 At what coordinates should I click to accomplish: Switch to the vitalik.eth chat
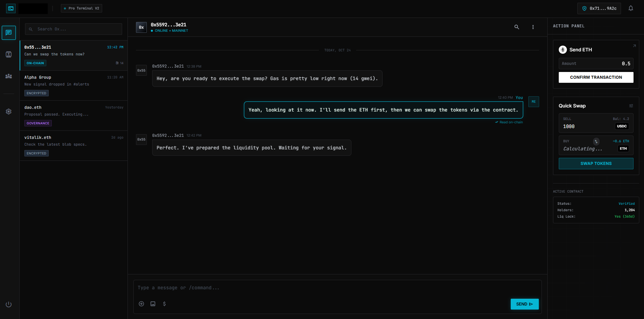(x=73, y=145)
